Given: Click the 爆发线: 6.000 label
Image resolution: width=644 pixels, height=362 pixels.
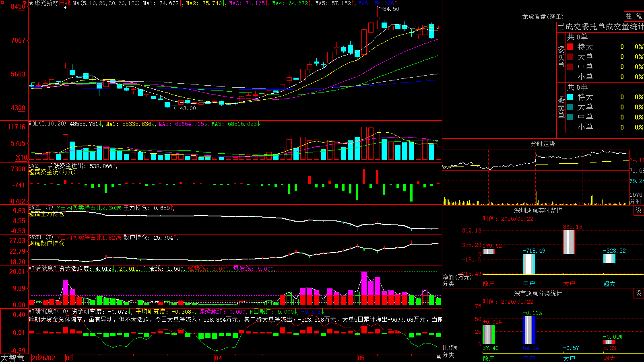Looking at the screenshot, I should coord(254,268).
